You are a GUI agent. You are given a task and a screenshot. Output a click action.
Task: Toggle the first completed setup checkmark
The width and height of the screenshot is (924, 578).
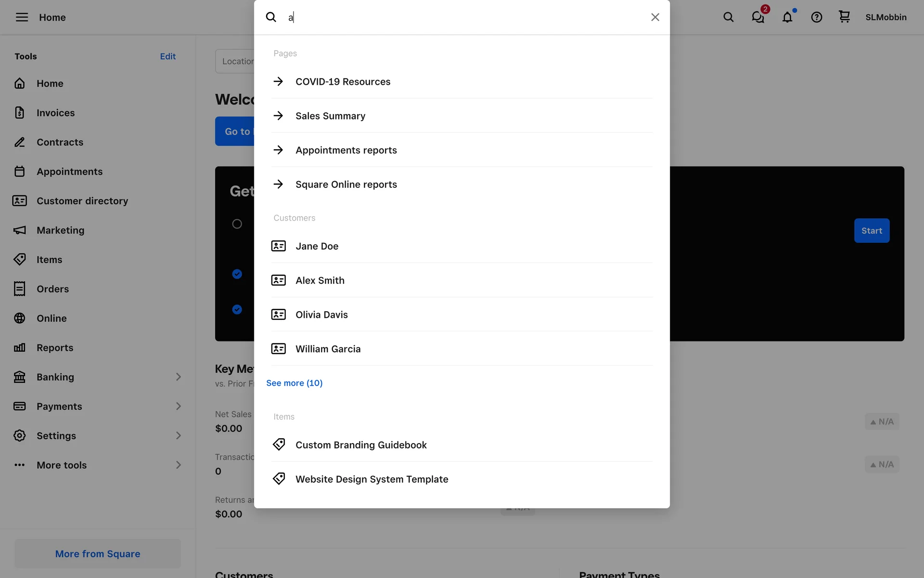pyautogui.click(x=237, y=274)
